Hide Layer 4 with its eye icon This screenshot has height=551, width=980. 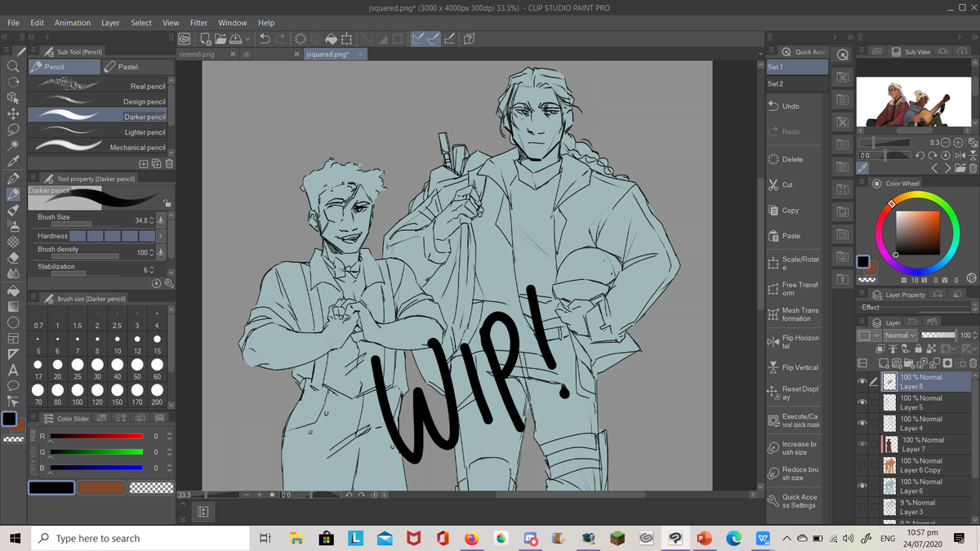click(862, 424)
